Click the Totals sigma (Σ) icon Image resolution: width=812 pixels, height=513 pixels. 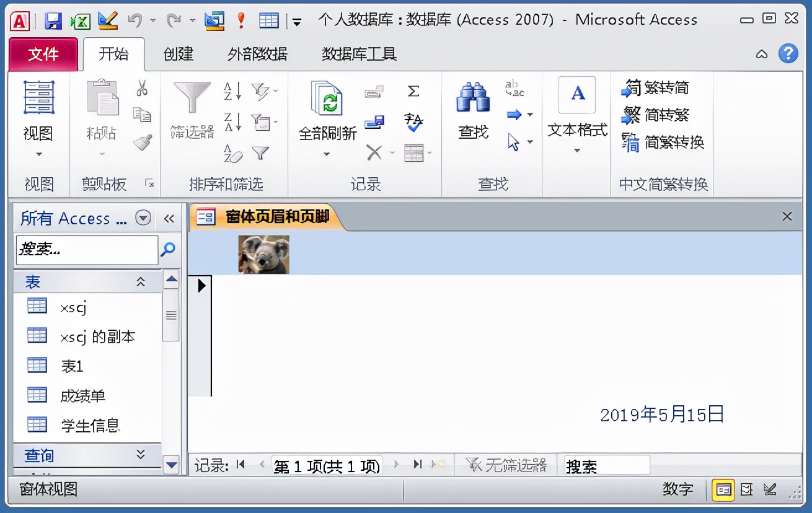pos(413,91)
